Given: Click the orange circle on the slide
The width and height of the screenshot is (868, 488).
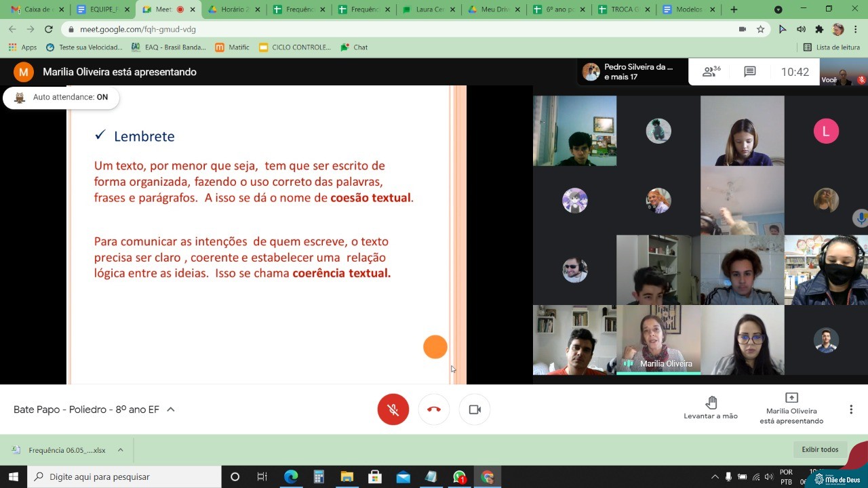Looking at the screenshot, I should tap(435, 347).
